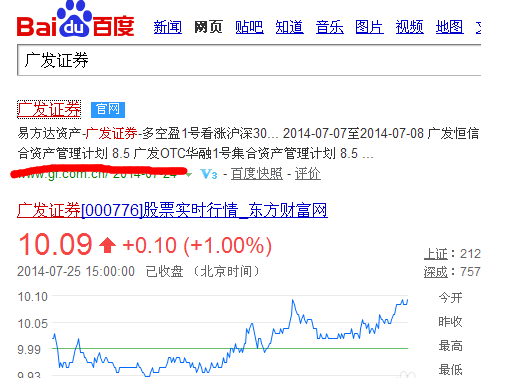Click the change value +0.10 (+1.00%)
This screenshot has height=378, width=513.
197,246
